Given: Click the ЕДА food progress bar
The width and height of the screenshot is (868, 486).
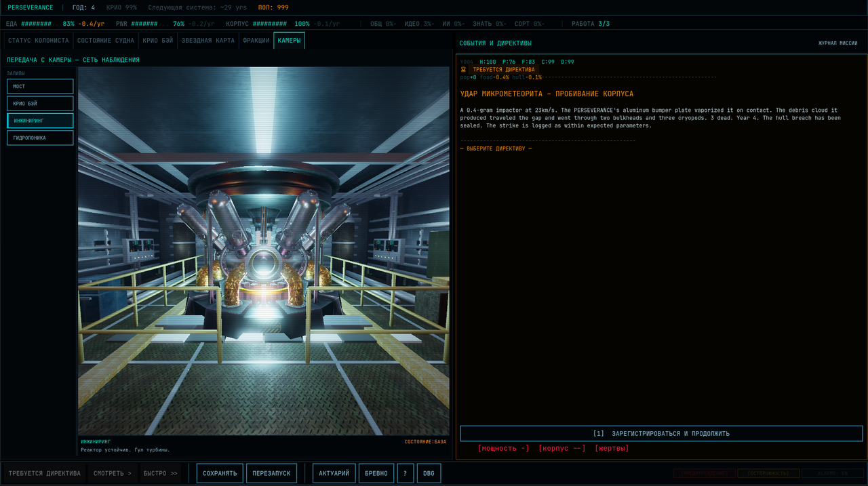Looking at the screenshot, I should tap(40, 24).
